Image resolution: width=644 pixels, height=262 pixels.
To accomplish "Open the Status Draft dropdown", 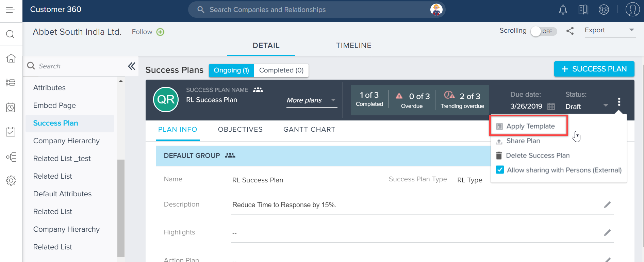I will tap(587, 106).
